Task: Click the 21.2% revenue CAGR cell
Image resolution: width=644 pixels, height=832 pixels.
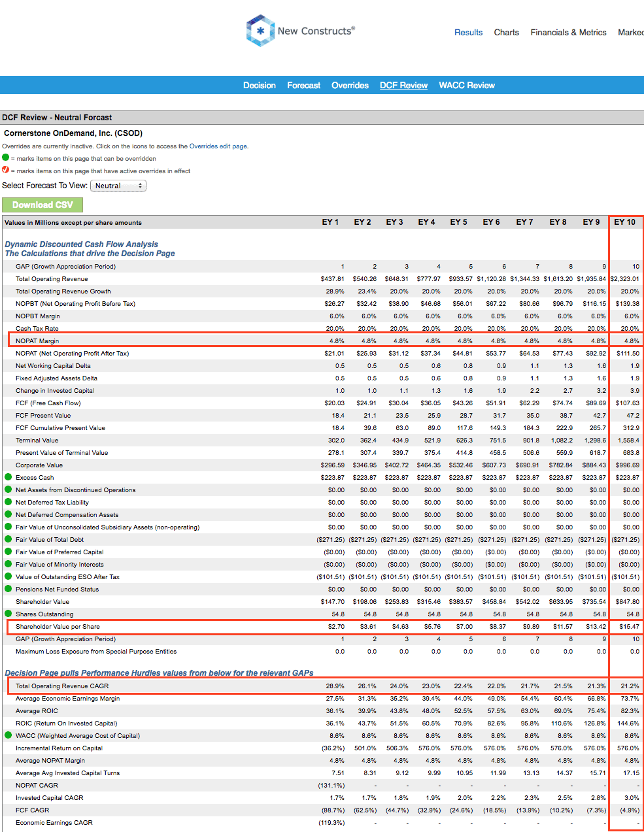Action: pos(630,686)
